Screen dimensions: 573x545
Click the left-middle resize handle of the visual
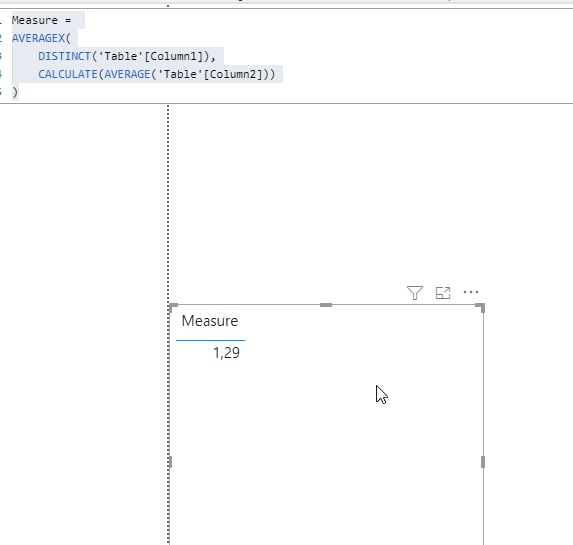coord(170,462)
